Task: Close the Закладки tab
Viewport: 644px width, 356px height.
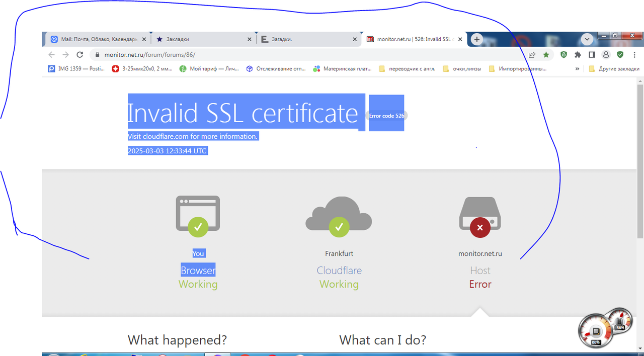Action: [250, 39]
